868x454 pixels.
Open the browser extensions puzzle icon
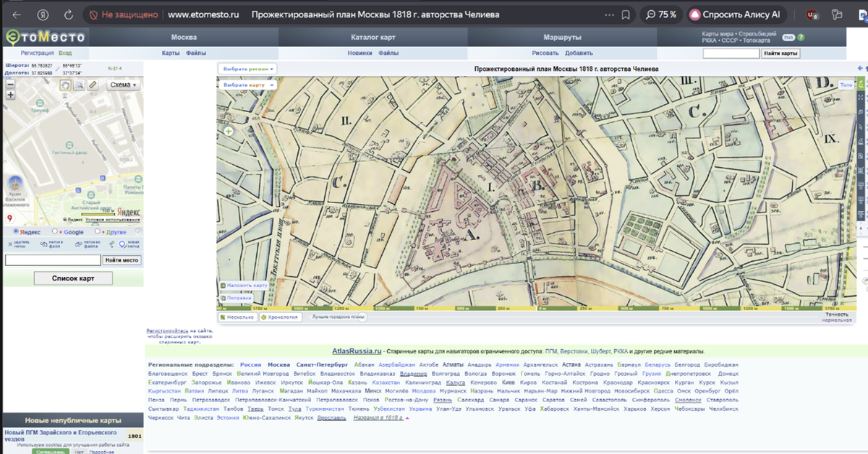point(837,14)
